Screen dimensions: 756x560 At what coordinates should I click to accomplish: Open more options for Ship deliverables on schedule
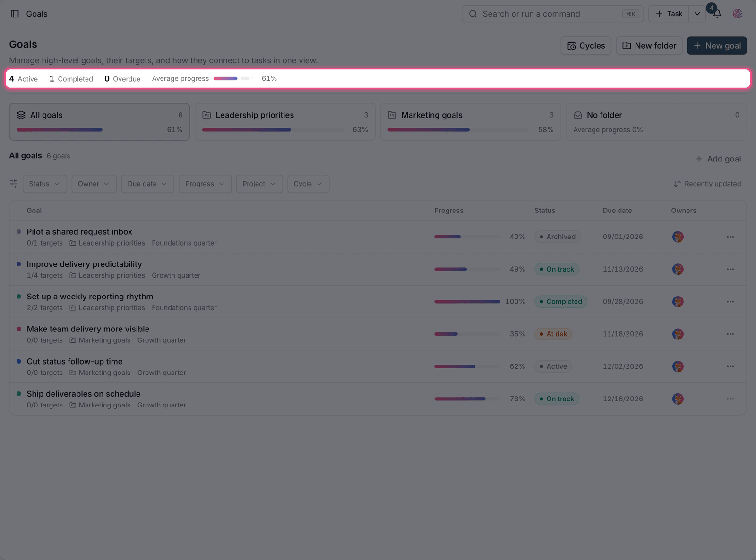click(730, 399)
